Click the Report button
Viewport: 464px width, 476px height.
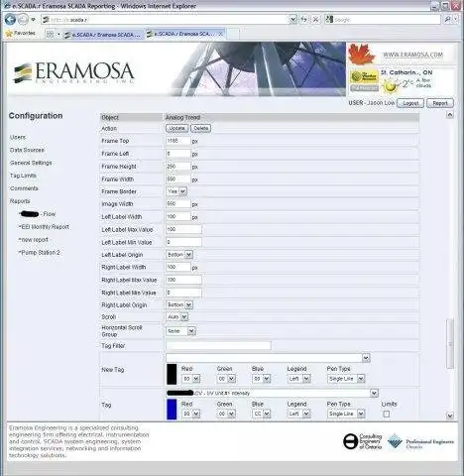pos(440,103)
